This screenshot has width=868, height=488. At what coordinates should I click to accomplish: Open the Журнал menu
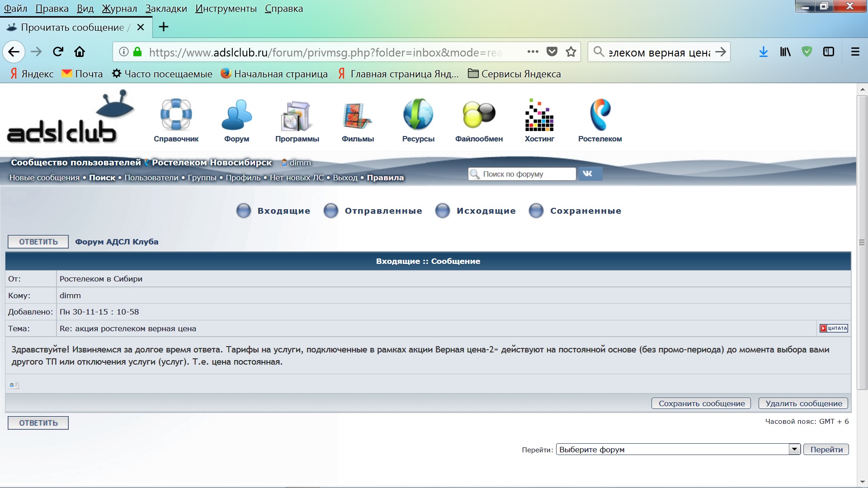pyautogui.click(x=119, y=8)
